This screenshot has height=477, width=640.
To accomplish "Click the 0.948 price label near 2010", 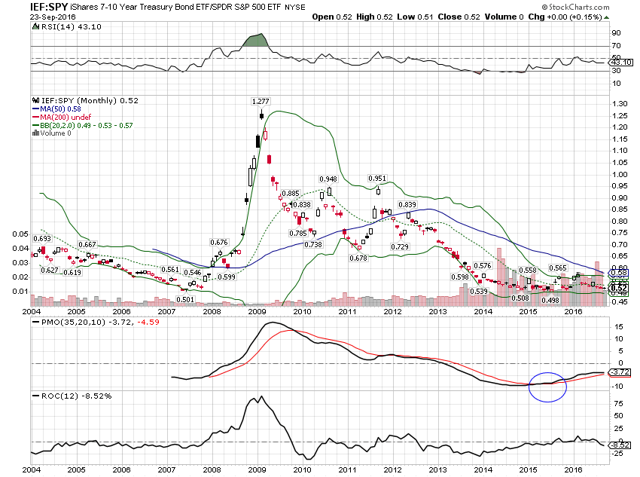I will point(328,179).
